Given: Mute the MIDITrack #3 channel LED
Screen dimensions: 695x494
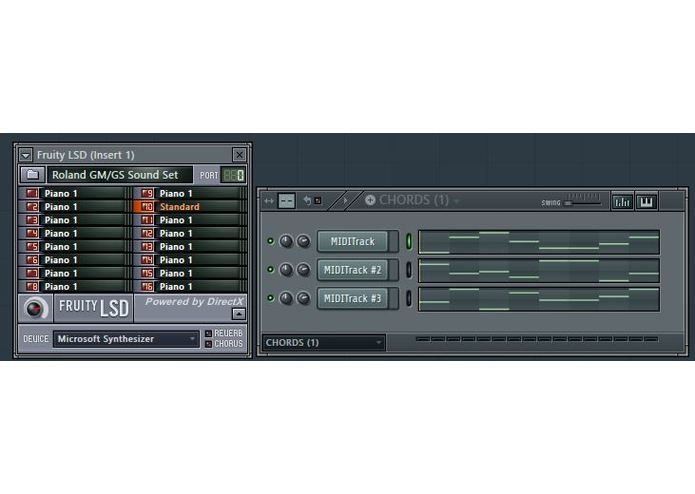Looking at the screenshot, I should pos(270,298).
